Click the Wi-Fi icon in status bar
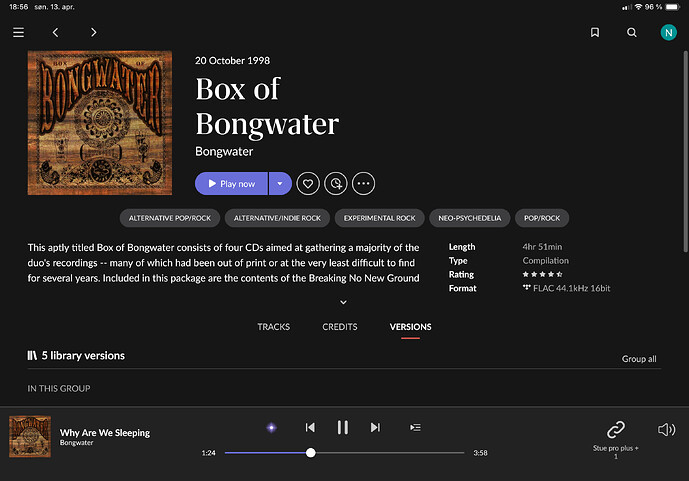 pos(638,7)
